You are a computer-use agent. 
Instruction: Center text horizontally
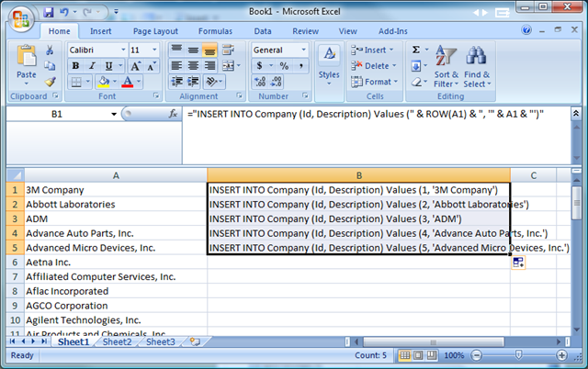pyautogui.click(x=193, y=66)
